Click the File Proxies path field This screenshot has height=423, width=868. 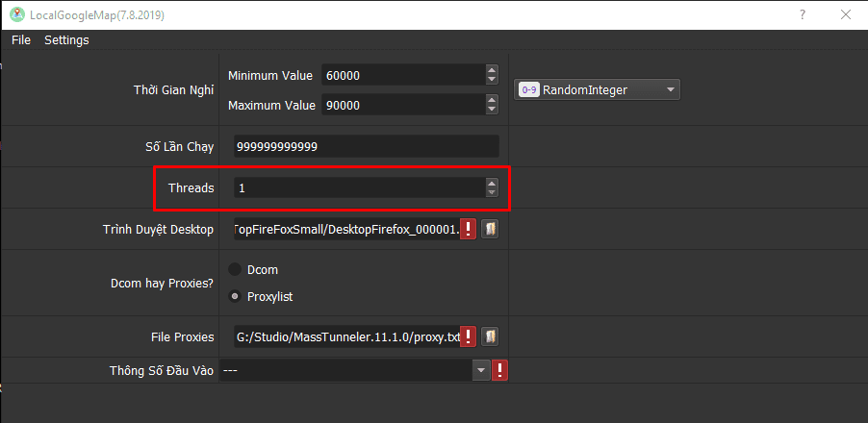[347, 336]
